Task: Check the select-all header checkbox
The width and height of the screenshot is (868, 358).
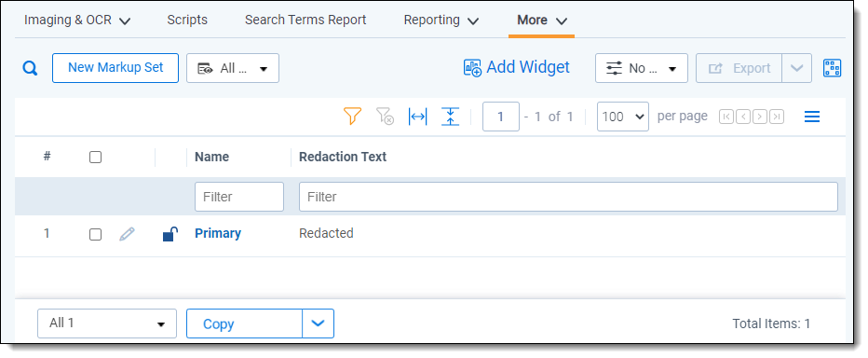Action: point(95,158)
